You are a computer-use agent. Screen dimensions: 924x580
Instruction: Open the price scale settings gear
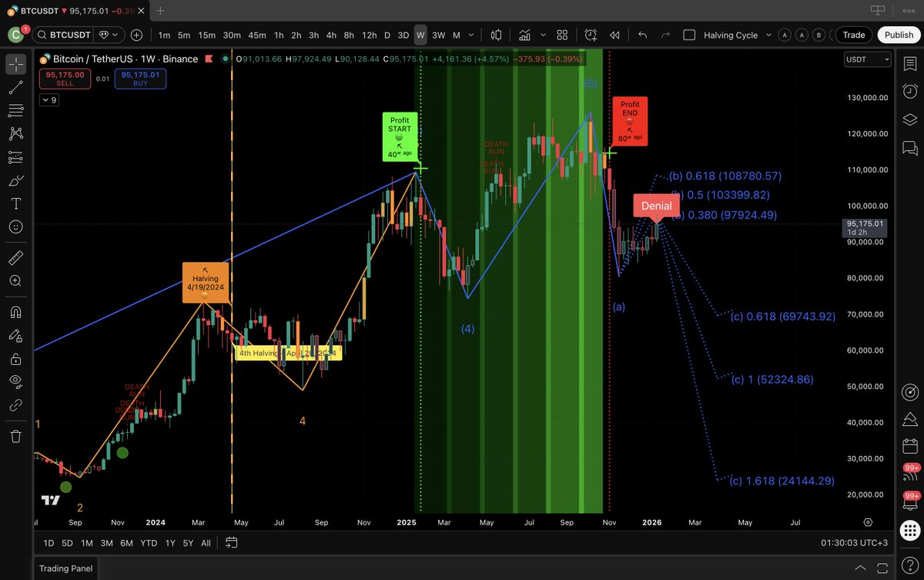coord(868,522)
